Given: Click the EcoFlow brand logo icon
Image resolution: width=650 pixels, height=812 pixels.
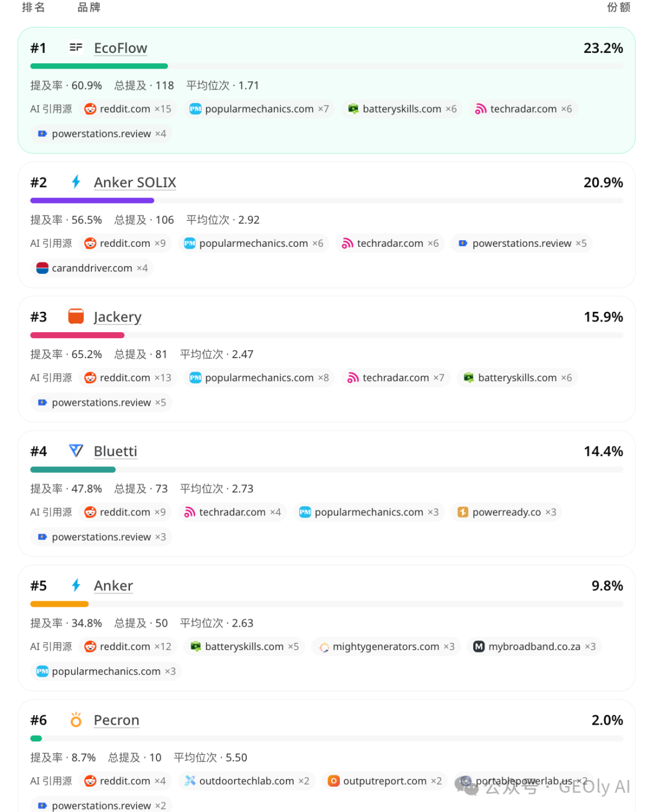Looking at the screenshot, I should pyautogui.click(x=76, y=47).
